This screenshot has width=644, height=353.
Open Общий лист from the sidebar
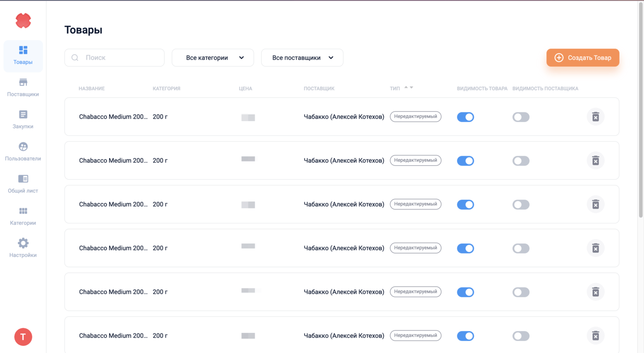23,184
